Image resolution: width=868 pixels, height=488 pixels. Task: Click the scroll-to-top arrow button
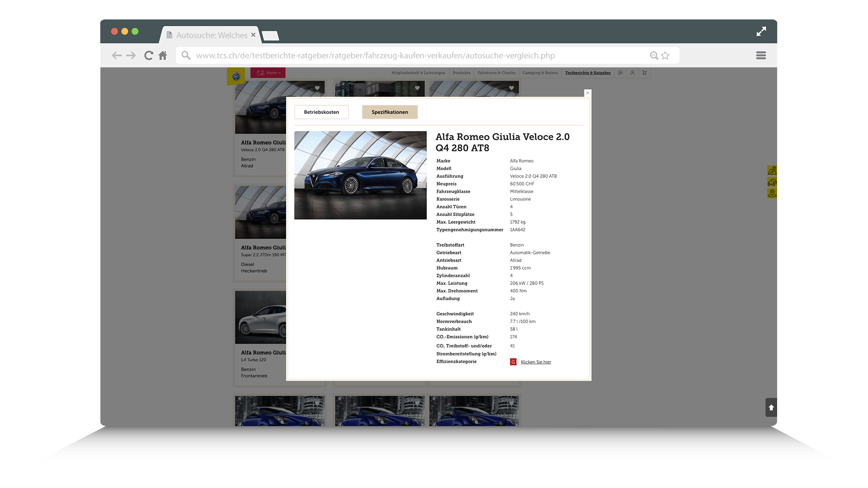click(x=771, y=408)
